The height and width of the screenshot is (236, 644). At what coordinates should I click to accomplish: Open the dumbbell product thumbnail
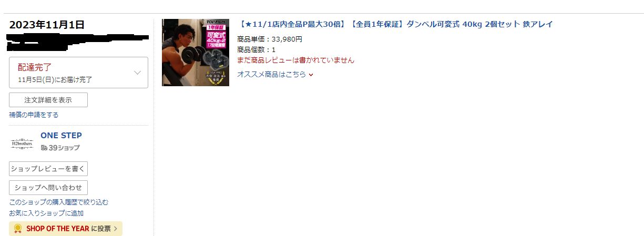click(196, 53)
